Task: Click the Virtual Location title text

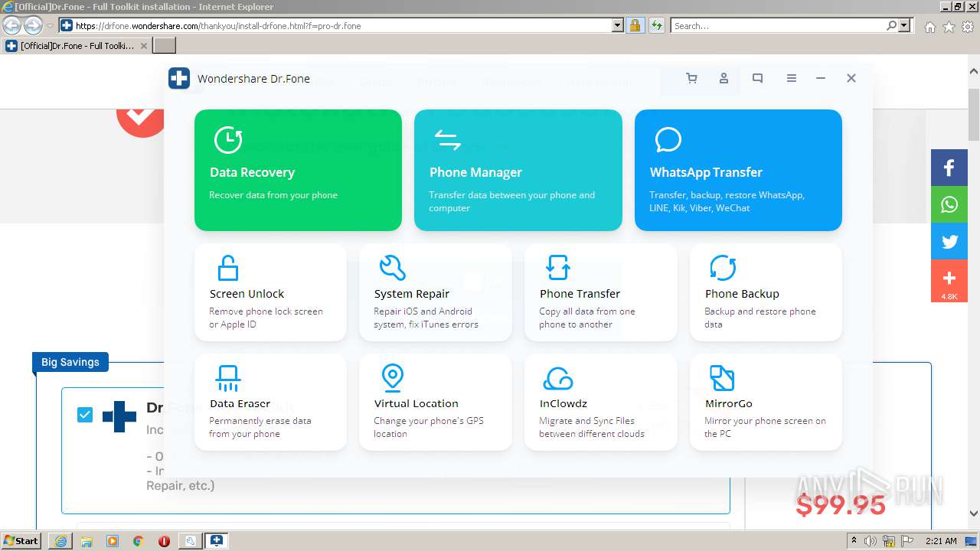Action: tap(416, 403)
